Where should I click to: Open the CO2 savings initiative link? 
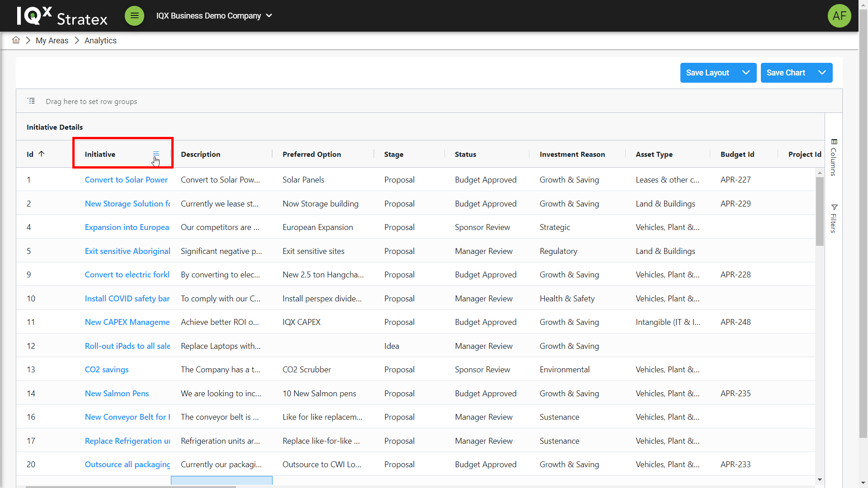pyautogui.click(x=107, y=370)
